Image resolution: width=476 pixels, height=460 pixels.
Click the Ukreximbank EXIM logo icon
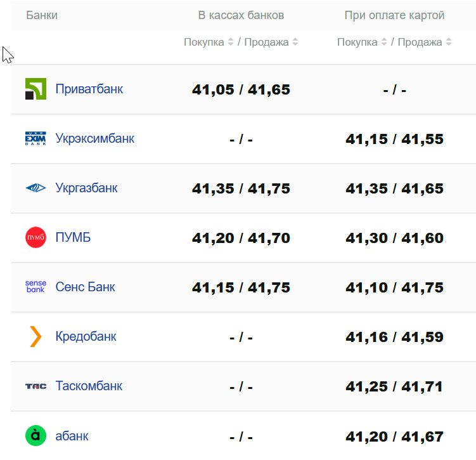click(35, 138)
